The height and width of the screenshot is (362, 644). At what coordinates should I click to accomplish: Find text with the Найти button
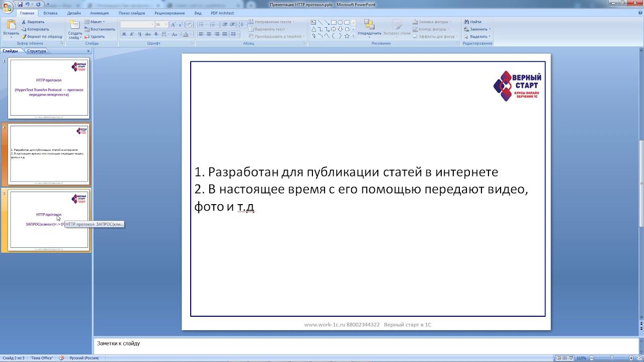tap(472, 22)
